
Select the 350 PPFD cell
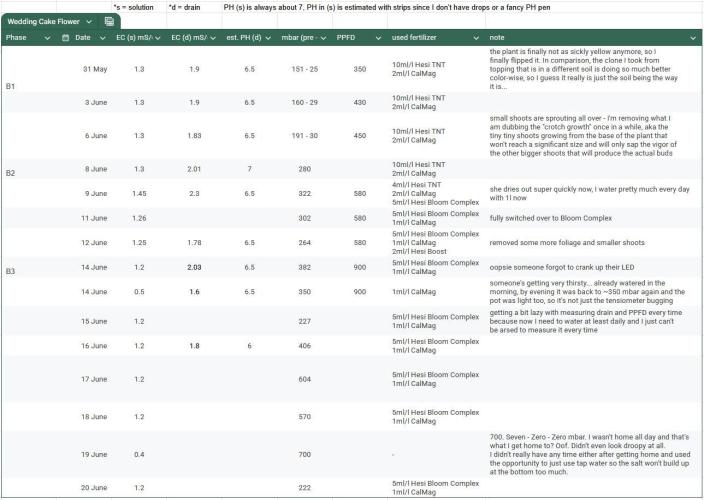[360, 69]
